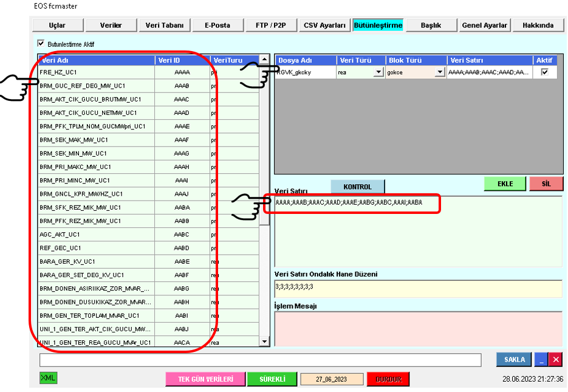Image resolution: width=568 pixels, height=392 pixels.
Task: Select the BRM_AKT_CIK_GUCU_NETMW_UC1 row
Action: [x=148, y=112]
